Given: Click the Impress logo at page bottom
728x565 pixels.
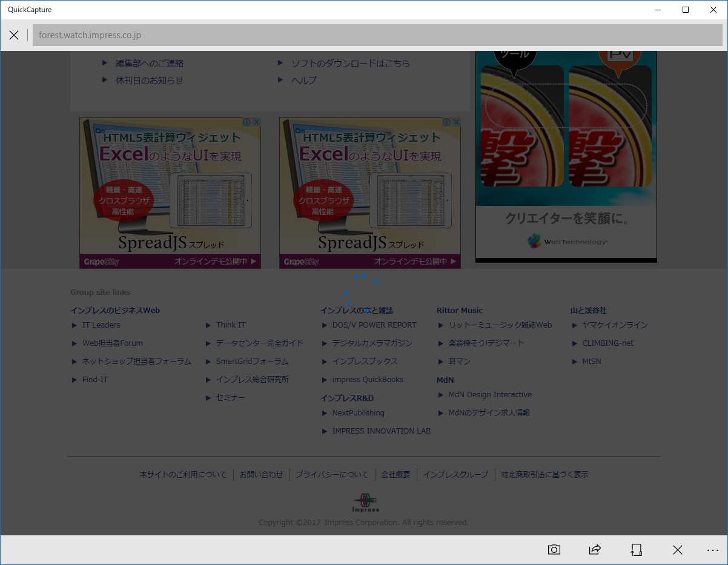Looking at the screenshot, I should 364,502.
